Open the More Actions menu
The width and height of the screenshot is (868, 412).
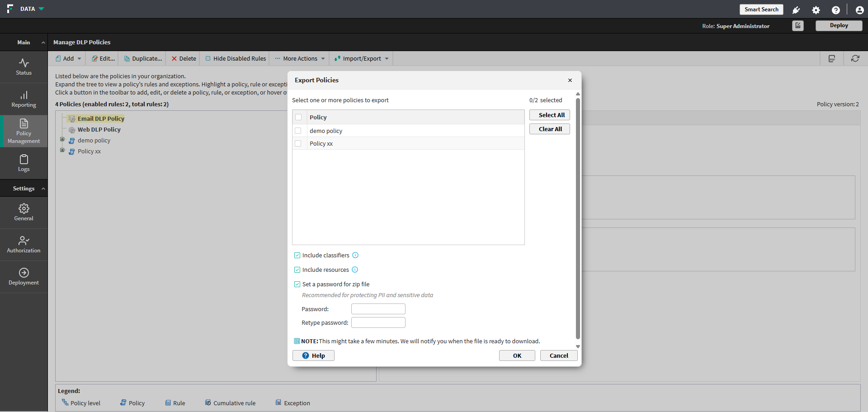click(x=300, y=58)
